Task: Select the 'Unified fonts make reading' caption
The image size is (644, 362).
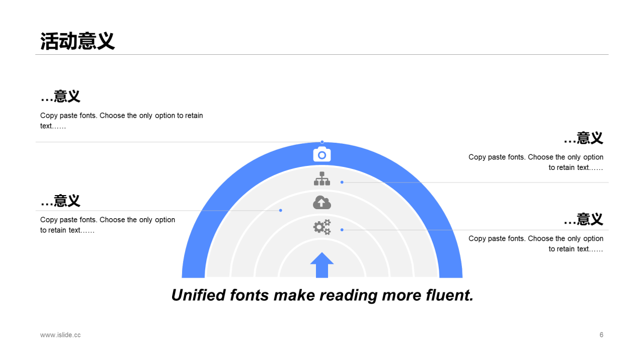Action: tap(322, 295)
